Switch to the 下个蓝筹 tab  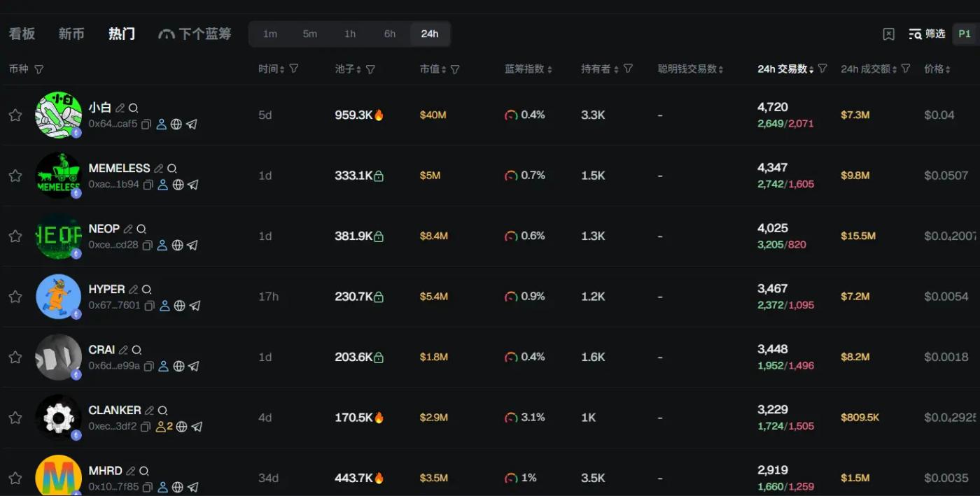click(x=195, y=34)
